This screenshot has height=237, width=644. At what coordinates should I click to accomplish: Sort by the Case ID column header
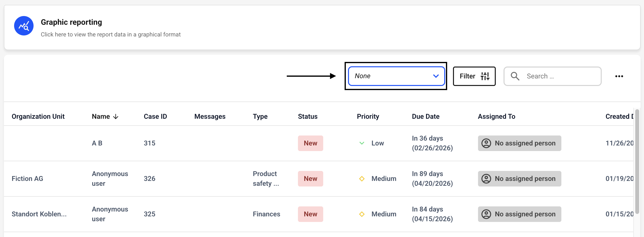point(155,117)
